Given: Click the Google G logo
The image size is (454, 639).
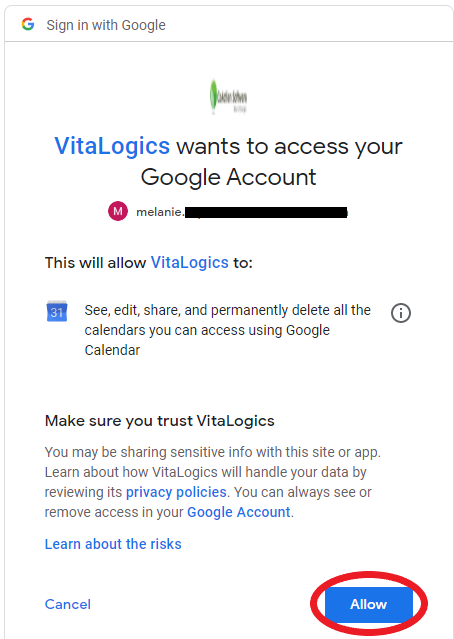Looking at the screenshot, I should (x=28, y=24).
